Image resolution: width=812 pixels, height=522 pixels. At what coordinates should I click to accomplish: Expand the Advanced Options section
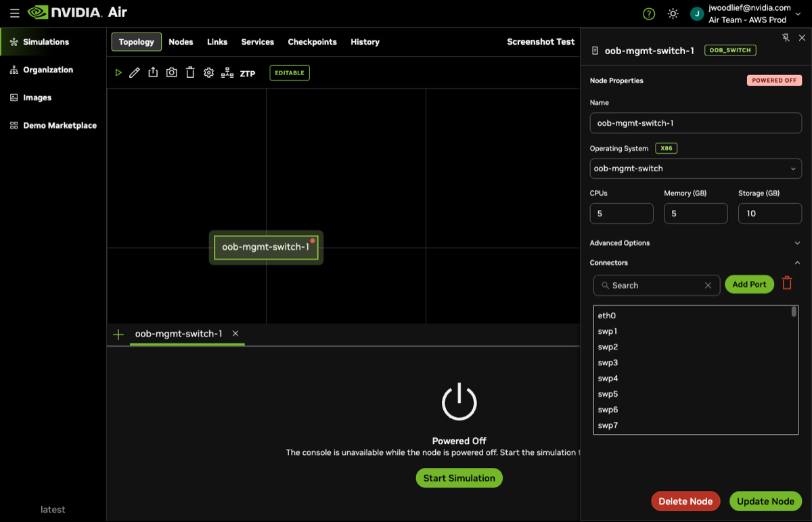[x=796, y=243]
